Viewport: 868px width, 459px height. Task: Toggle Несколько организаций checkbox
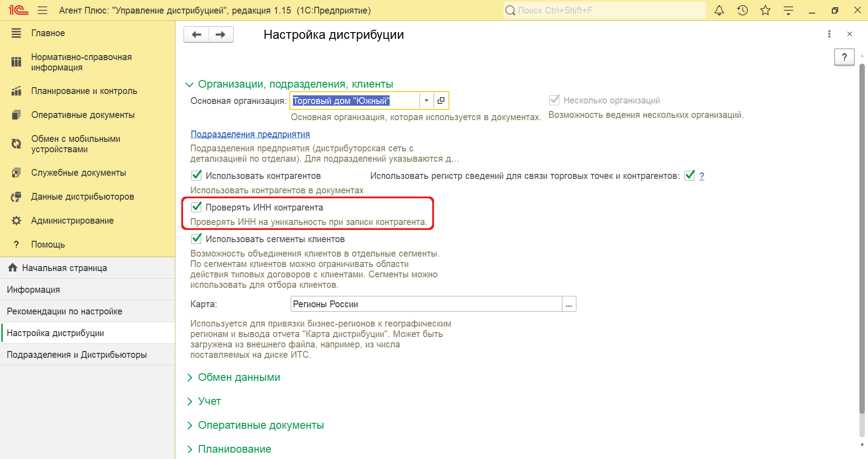pos(554,100)
